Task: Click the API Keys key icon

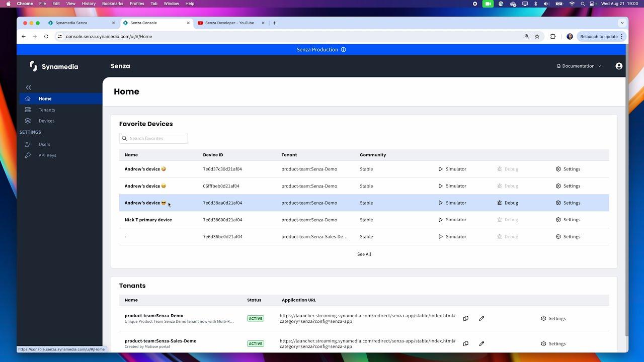Action: tap(28, 155)
